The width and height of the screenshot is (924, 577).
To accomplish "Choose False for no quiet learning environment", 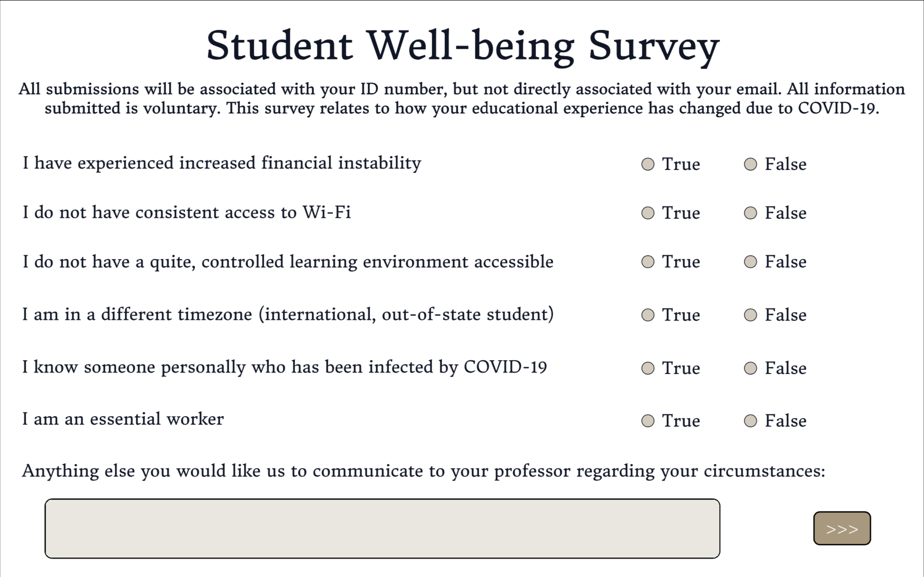I will 750,262.
